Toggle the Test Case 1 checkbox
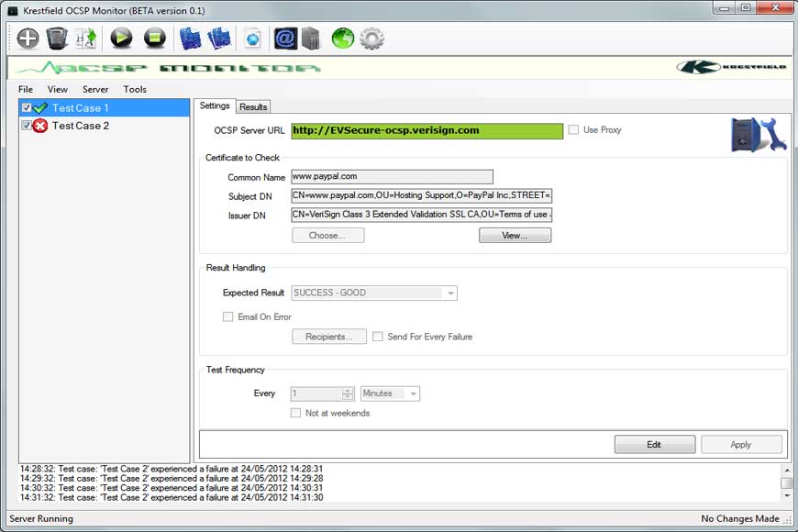Screen dimensions: 798x532 27,108
